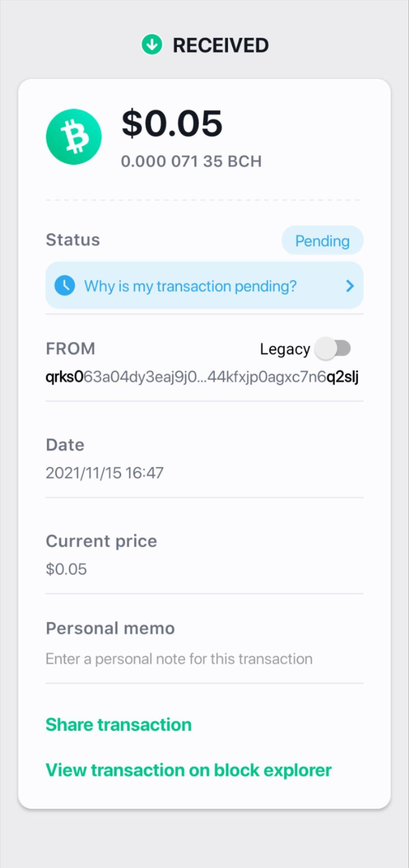This screenshot has width=409, height=868.
Task: Click the current price value
Action: point(66,569)
